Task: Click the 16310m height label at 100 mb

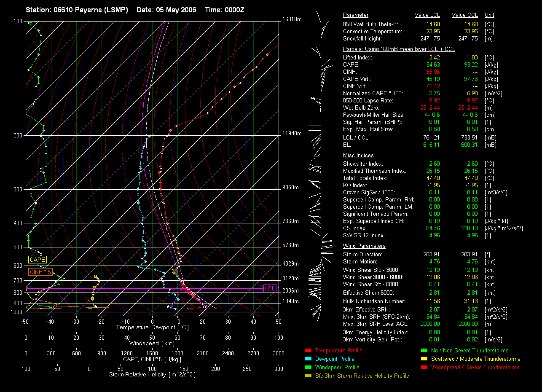Action: point(292,19)
